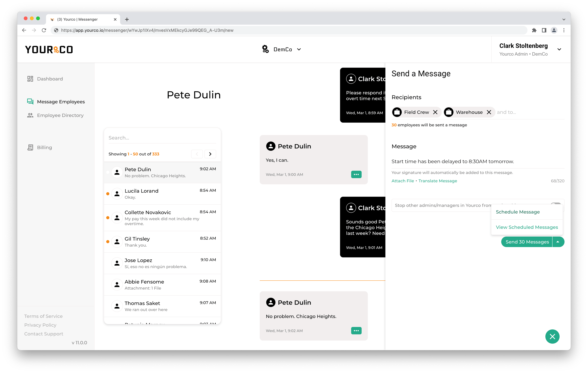Click the Translate Message link

tap(438, 181)
